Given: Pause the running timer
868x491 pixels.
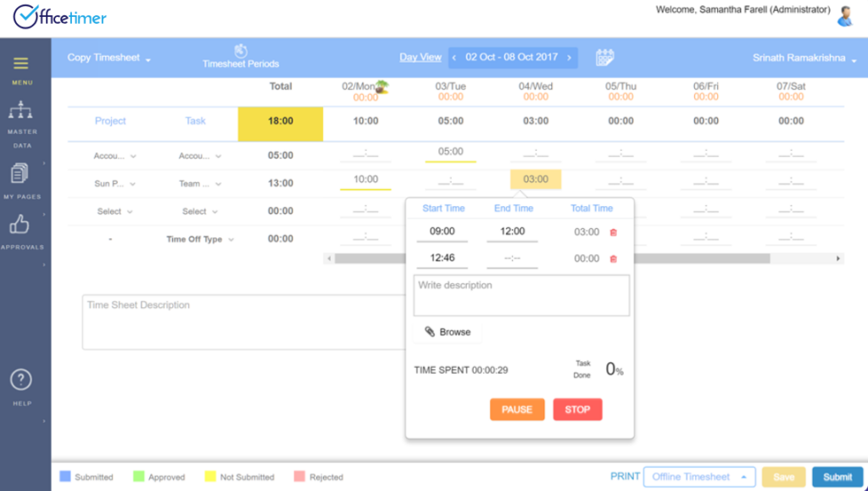Looking at the screenshot, I should coord(517,410).
